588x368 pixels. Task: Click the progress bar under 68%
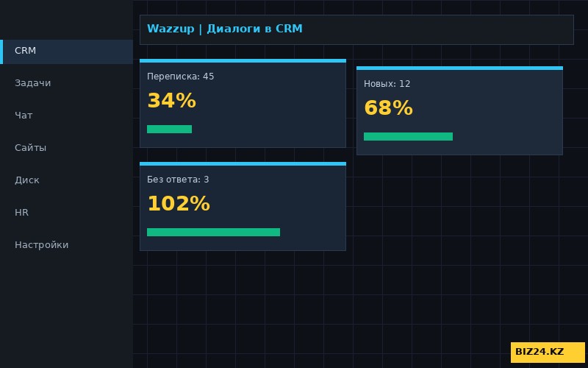pos(408,136)
